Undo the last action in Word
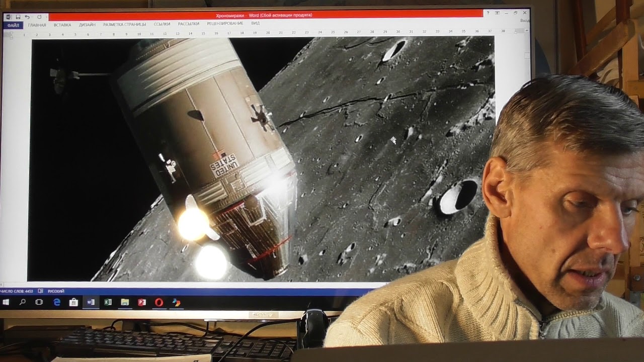 27,17
